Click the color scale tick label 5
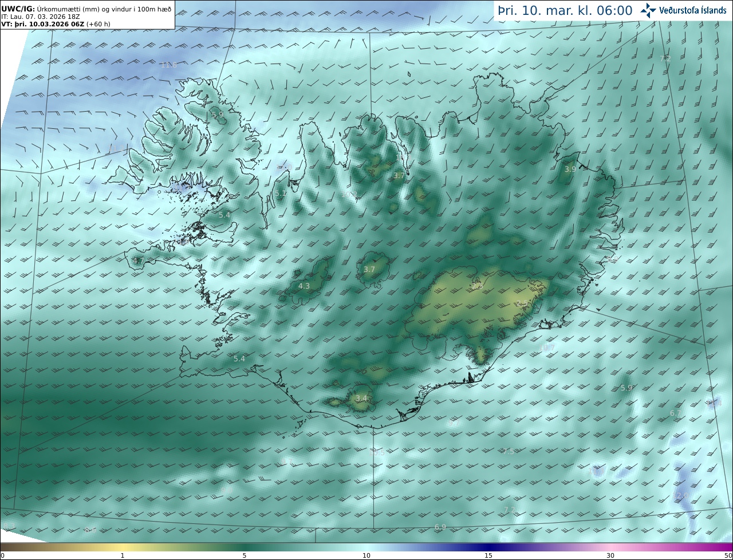733x560 pixels. [x=245, y=555]
